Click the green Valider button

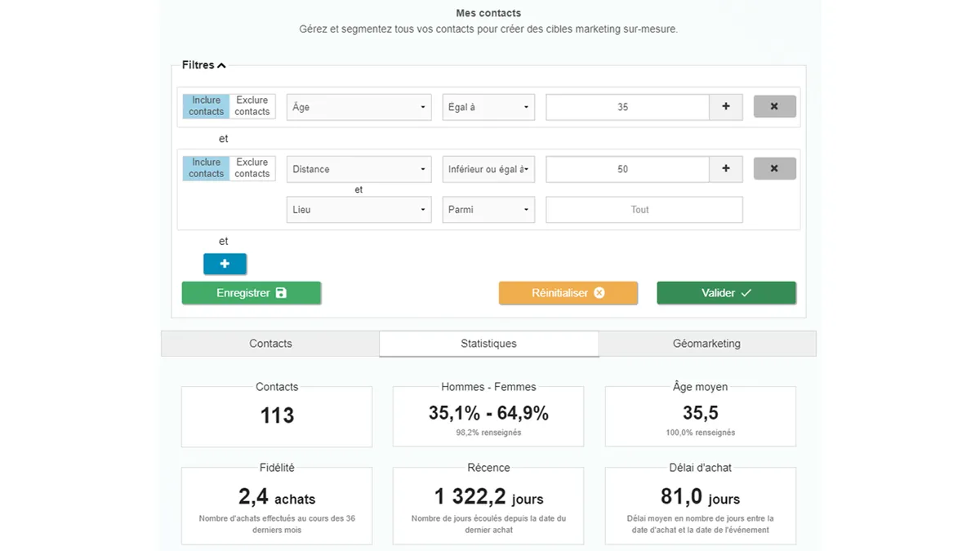[x=726, y=293]
